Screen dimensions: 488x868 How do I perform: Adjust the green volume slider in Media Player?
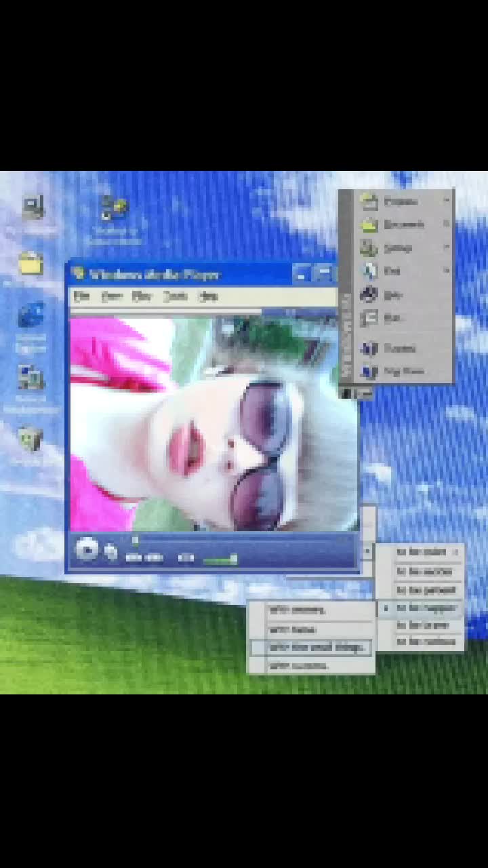220,559
